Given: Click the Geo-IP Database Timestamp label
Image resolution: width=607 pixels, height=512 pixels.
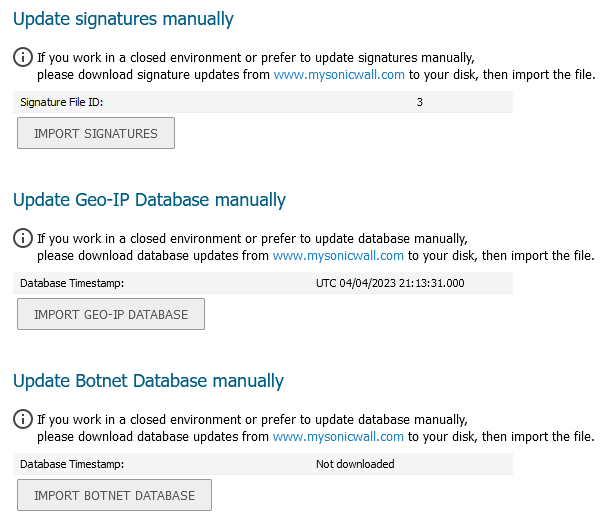Looking at the screenshot, I should 72,283.
